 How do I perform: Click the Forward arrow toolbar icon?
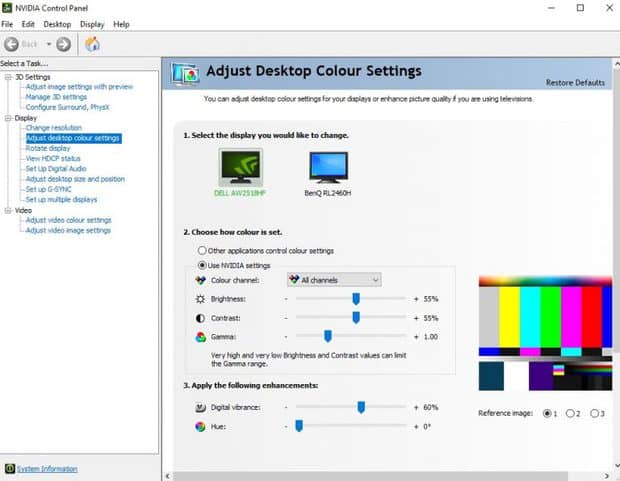(63, 44)
